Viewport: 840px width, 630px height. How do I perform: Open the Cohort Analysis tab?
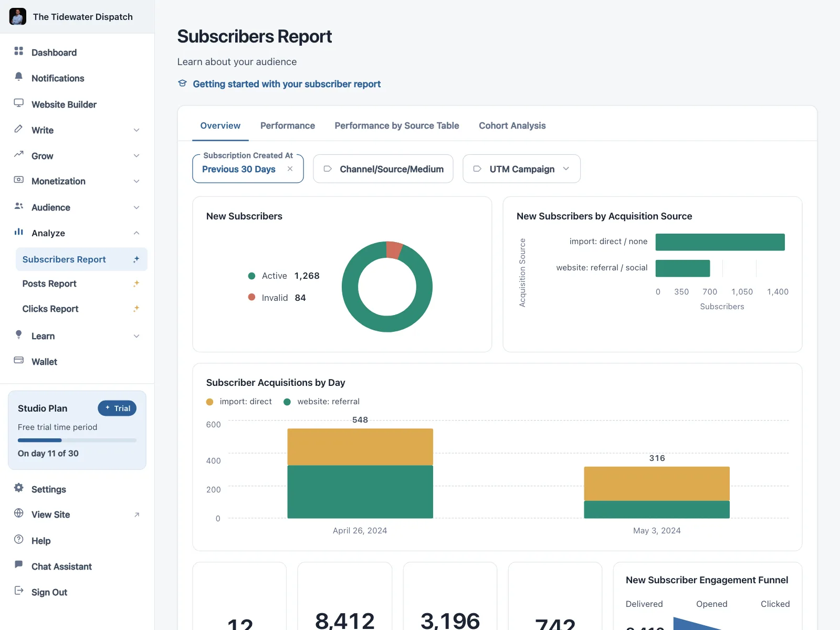tap(512, 126)
